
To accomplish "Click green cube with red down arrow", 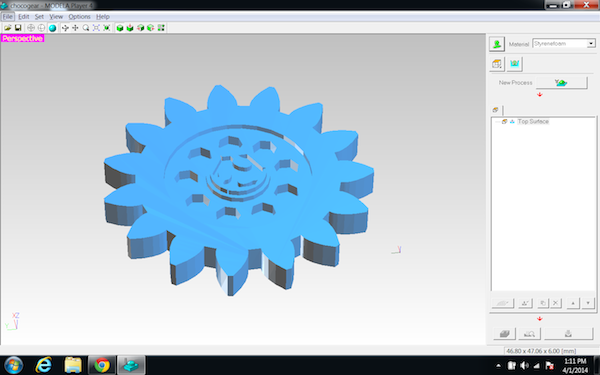I will tap(130, 28).
